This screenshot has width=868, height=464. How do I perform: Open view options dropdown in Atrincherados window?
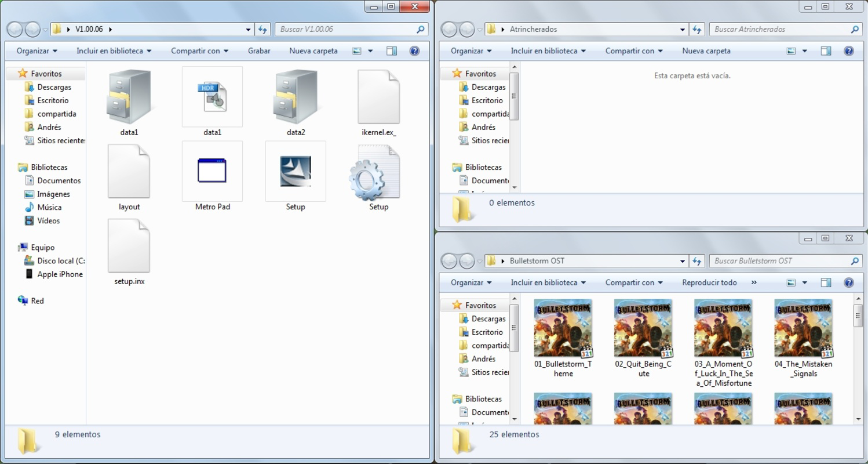[x=805, y=51]
